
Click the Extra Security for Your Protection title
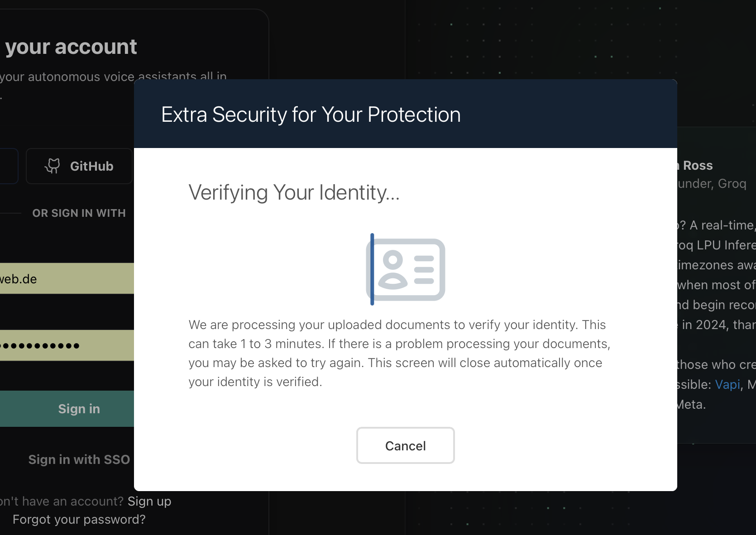pyautogui.click(x=311, y=115)
